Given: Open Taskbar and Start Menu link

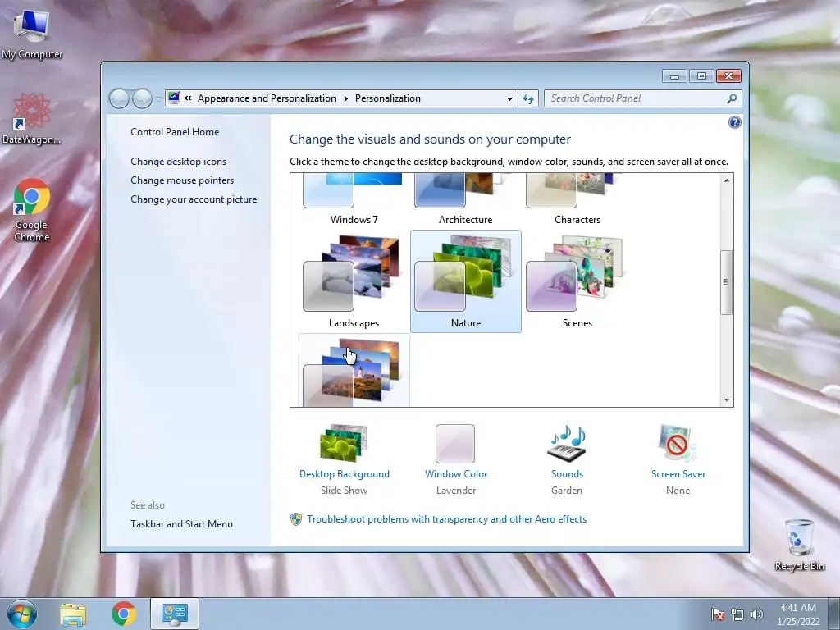Looking at the screenshot, I should tap(181, 524).
